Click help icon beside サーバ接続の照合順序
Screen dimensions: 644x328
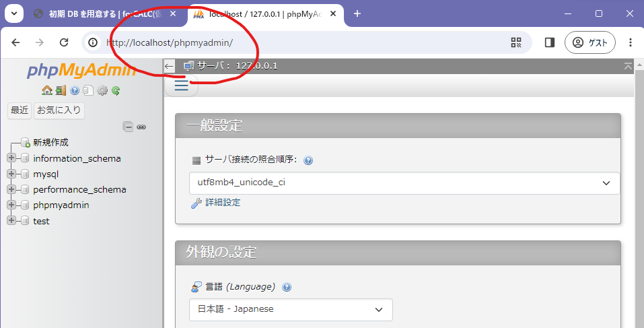point(308,160)
